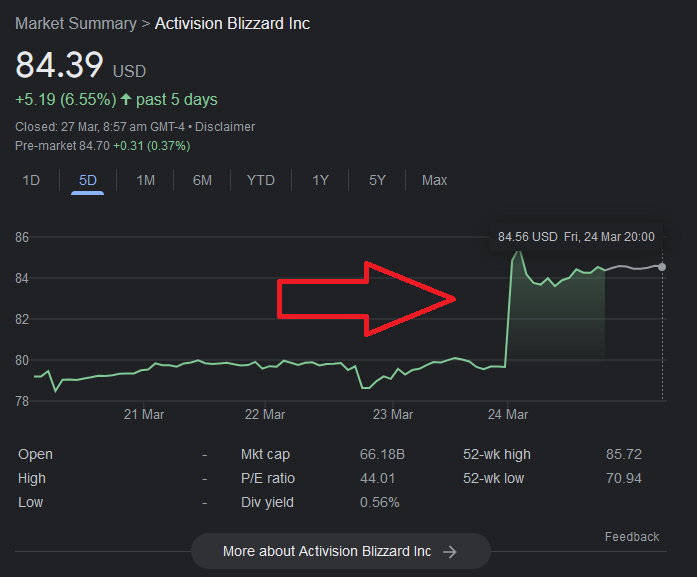Click the 84.56 USD chart tooltip

[x=576, y=236]
